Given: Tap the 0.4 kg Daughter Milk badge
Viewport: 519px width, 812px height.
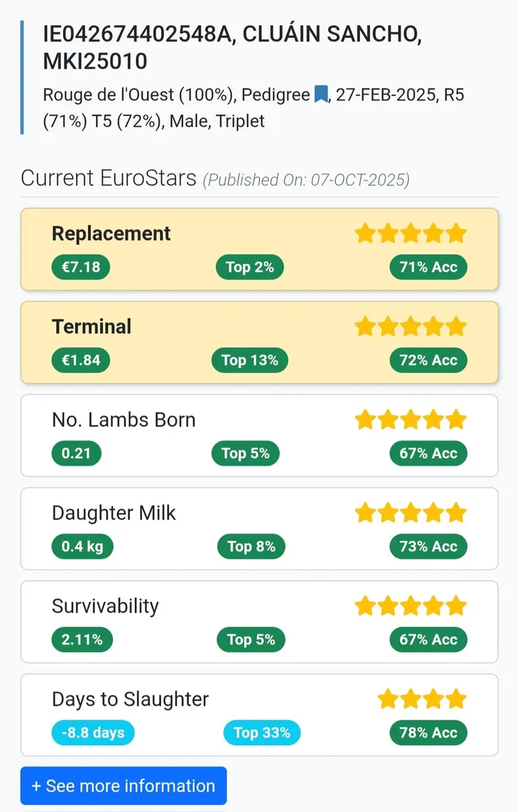Looking at the screenshot, I should coord(82,547).
